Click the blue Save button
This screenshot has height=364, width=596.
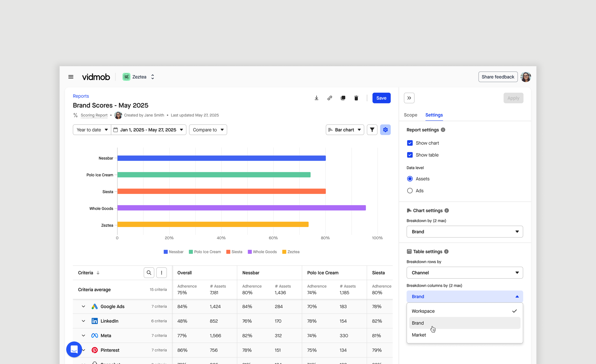coord(381,98)
